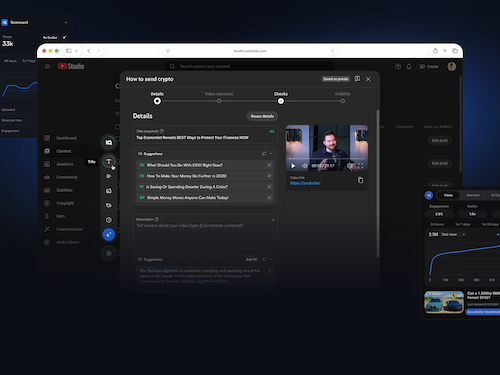
Task: Open the account avatar menu
Action: pyautogui.click(x=452, y=67)
